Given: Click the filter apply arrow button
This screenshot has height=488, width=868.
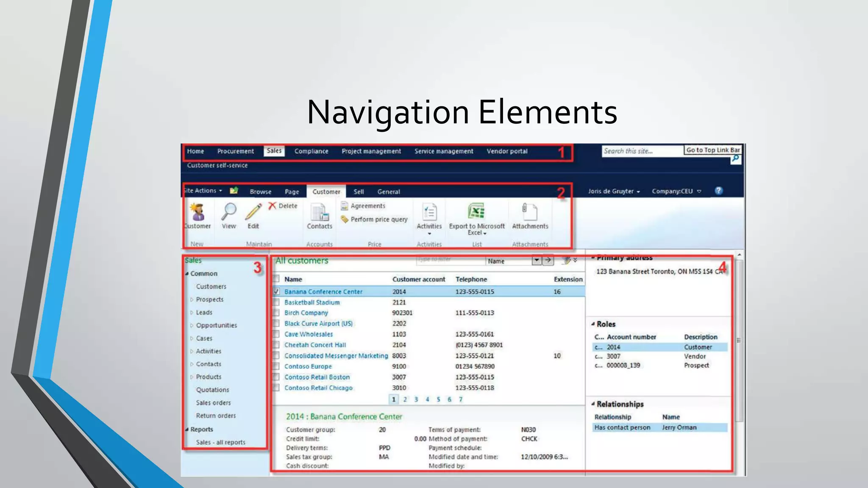Looking at the screenshot, I should (548, 260).
